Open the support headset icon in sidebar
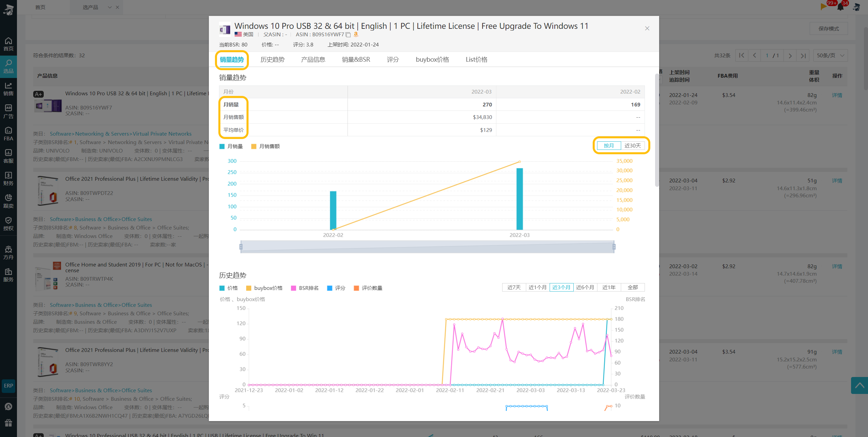Screen dimensions: 868x437 click(x=8, y=406)
